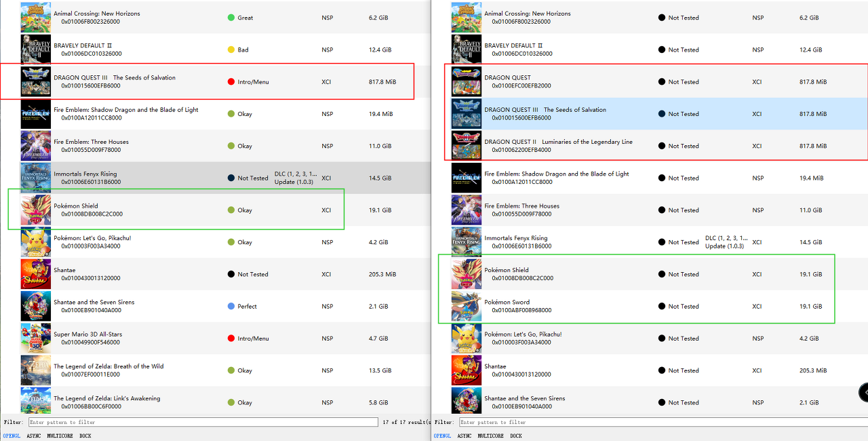Select Immortals Fenyx Rising icon, left window

[35, 178]
